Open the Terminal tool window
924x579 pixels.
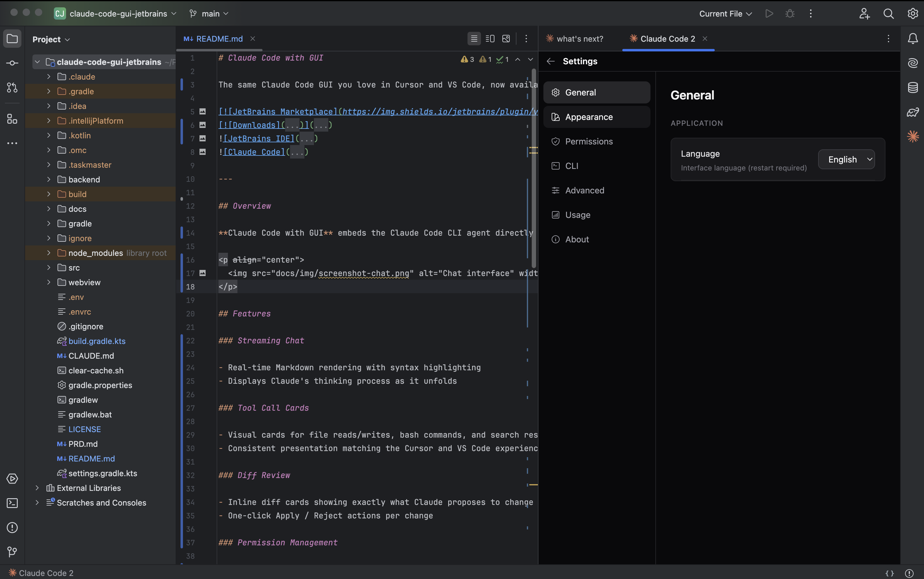(x=12, y=503)
